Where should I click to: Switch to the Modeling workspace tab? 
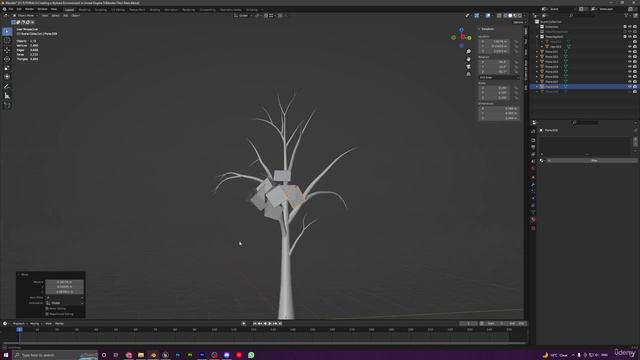pyautogui.click(x=84, y=9)
